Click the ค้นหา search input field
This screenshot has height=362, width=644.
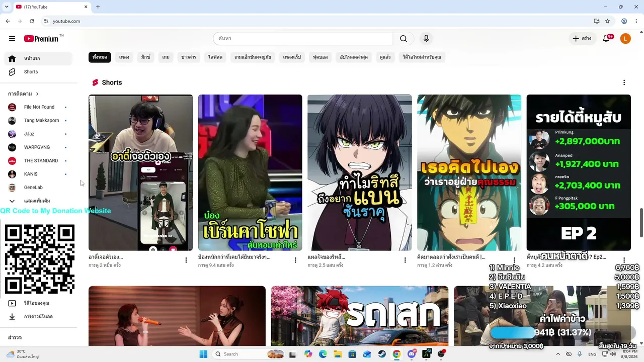pos(303,39)
